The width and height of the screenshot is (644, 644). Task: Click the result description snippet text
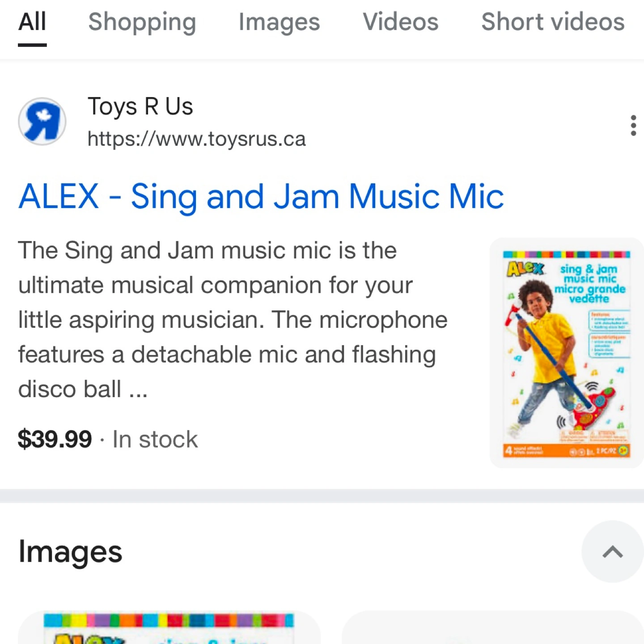click(233, 319)
